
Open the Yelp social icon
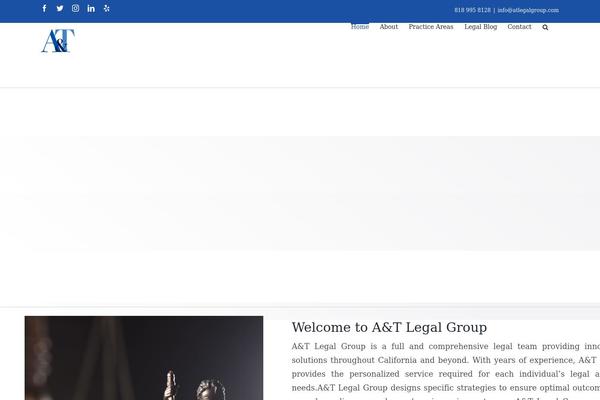tap(107, 8)
